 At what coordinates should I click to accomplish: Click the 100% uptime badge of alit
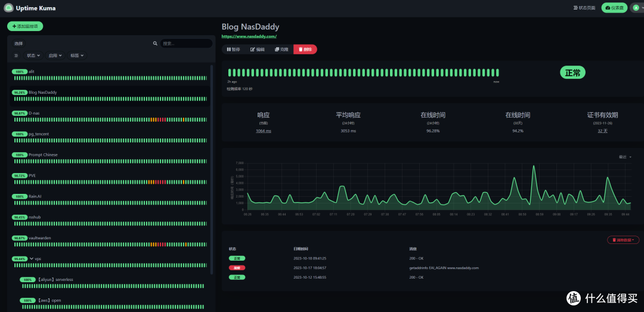(20, 72)
